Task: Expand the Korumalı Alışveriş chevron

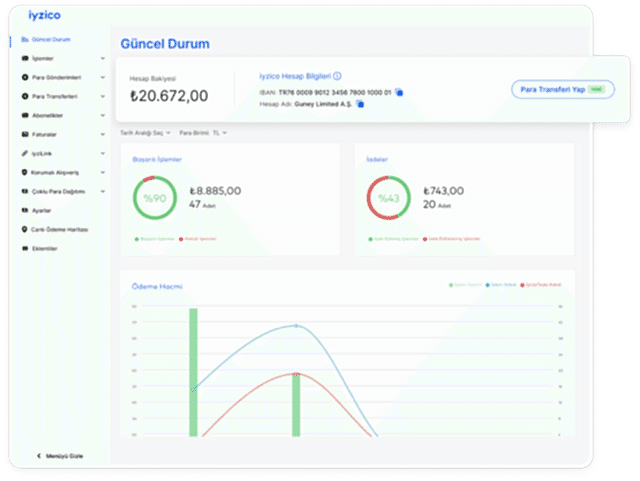Action: [102, 172]
